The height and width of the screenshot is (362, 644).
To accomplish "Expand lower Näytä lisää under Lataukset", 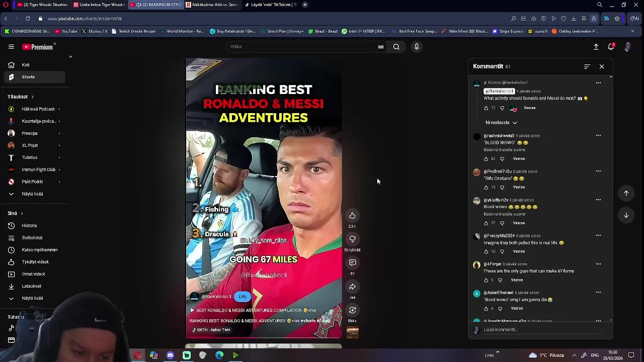I will coord(32,298).
